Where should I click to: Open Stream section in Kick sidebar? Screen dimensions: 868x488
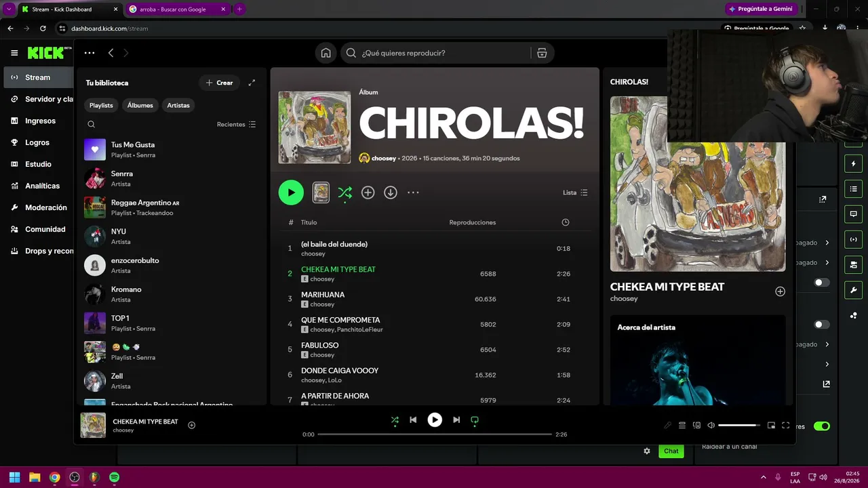39,77
